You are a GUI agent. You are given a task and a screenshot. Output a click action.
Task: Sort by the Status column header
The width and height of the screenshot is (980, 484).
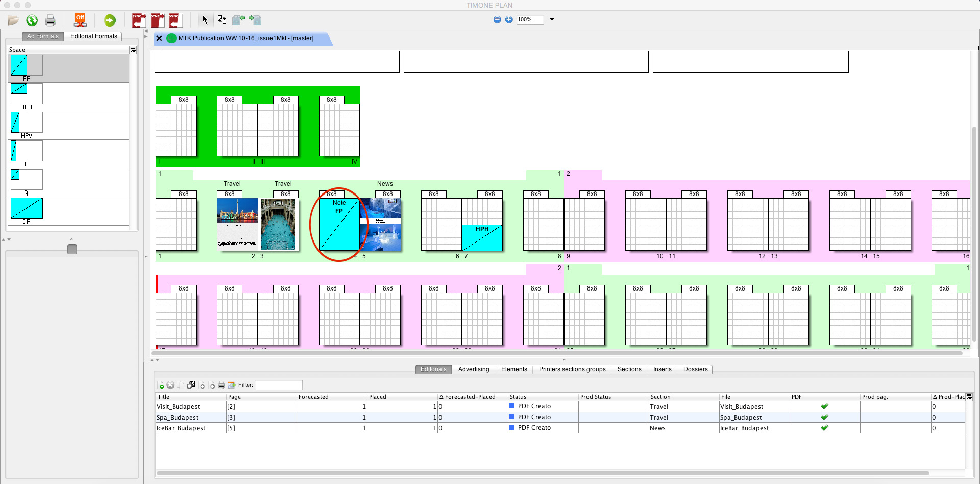click(x=543, y=397)
